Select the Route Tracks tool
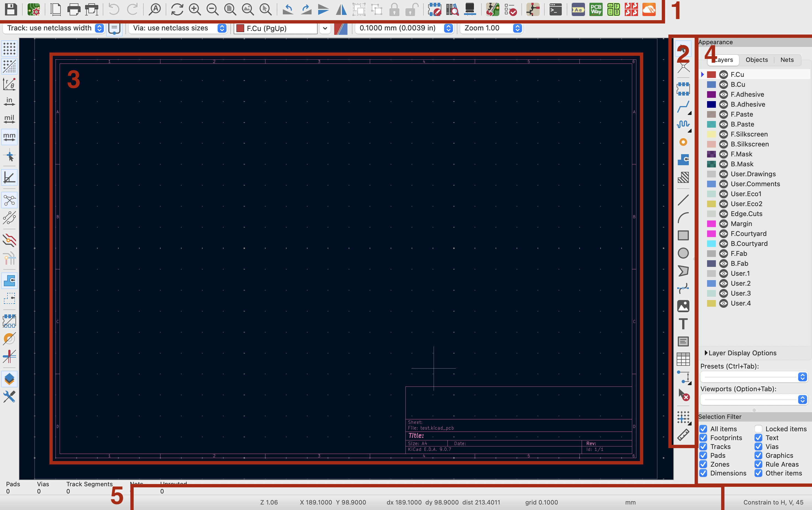 pyautogui.click(x=683, y=107)
